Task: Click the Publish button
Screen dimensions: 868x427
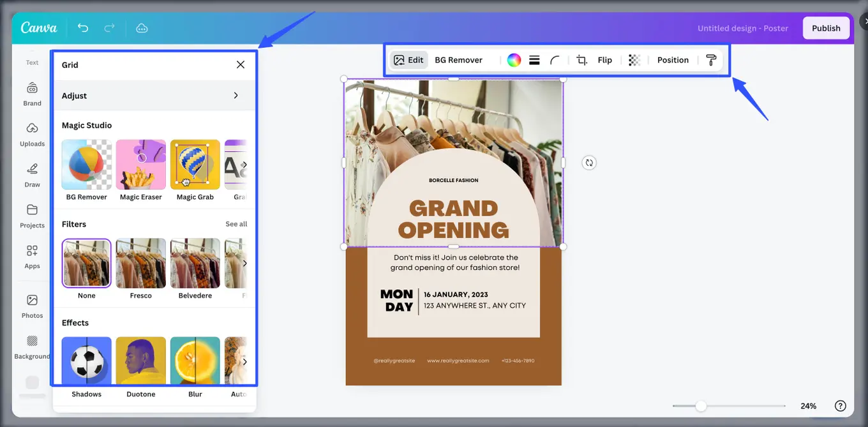Action: pyautogui.click(x=826, y=28)
